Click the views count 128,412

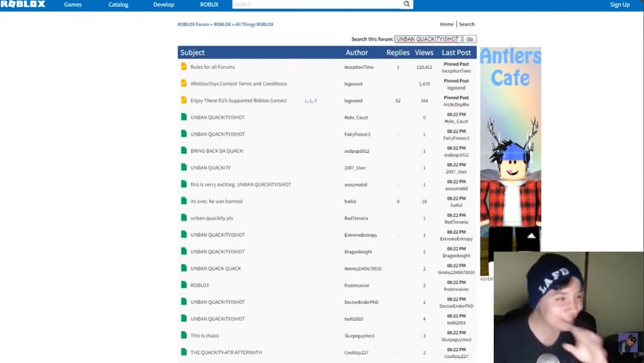[424, 67]
